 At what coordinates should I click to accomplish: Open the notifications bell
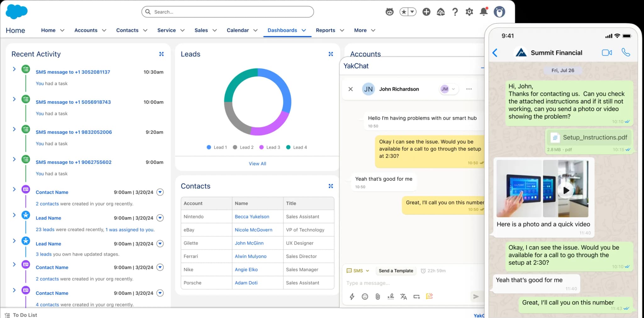click(484, 12)
